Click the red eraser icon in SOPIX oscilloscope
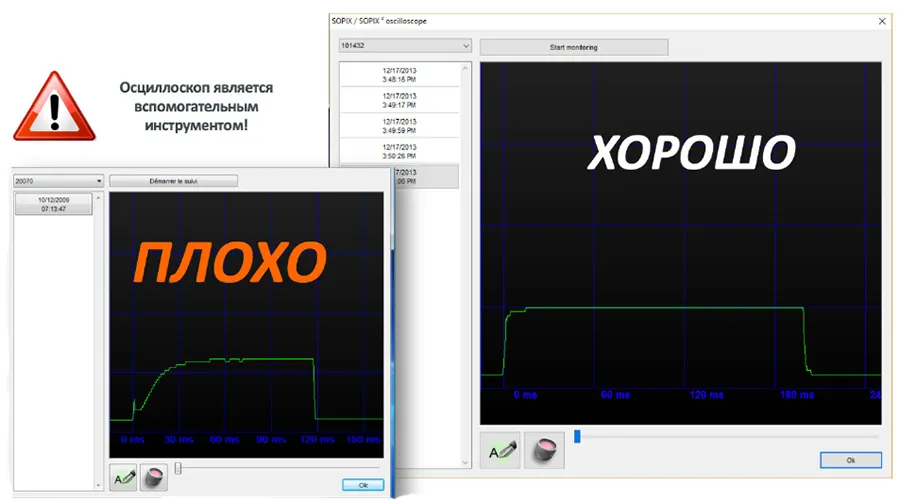The image size is (900, 500). (x=545, y=451)
